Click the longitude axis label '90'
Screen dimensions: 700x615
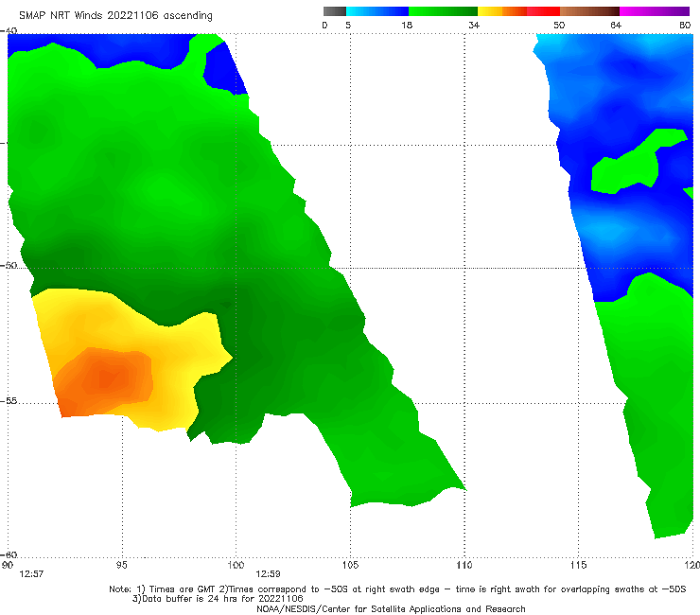(8, 565)
